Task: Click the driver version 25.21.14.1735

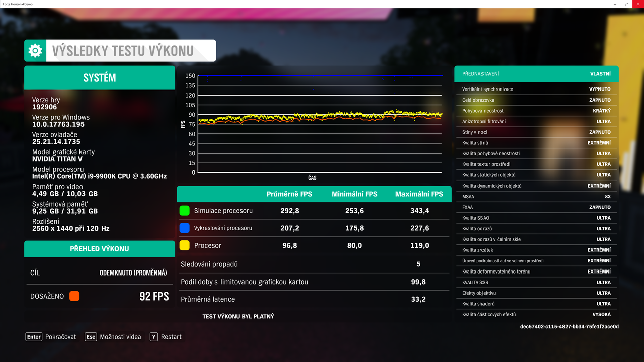Action: click(56, 142)
